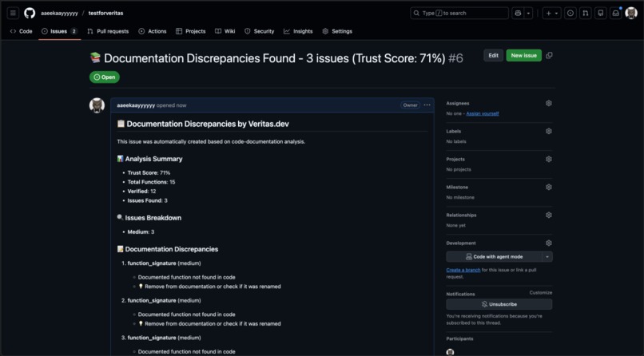
Task: Open the Pull requests tab
Action: click(x=108, y=31)
